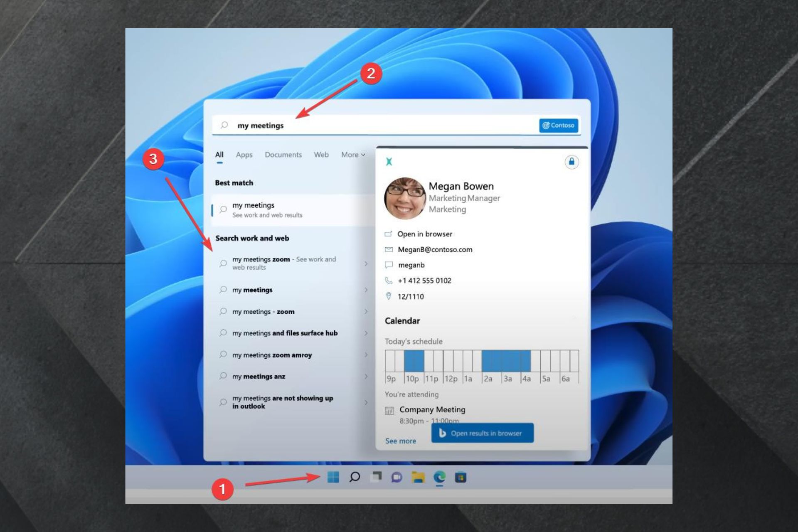Click Open in browser for Megan Bowen profile

click(425, 233)
